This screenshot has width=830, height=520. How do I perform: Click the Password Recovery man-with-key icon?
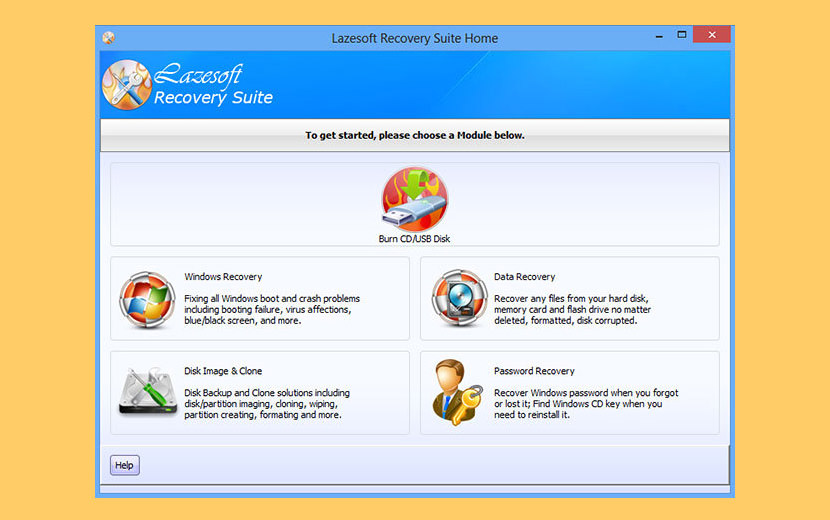pos(457,392)
